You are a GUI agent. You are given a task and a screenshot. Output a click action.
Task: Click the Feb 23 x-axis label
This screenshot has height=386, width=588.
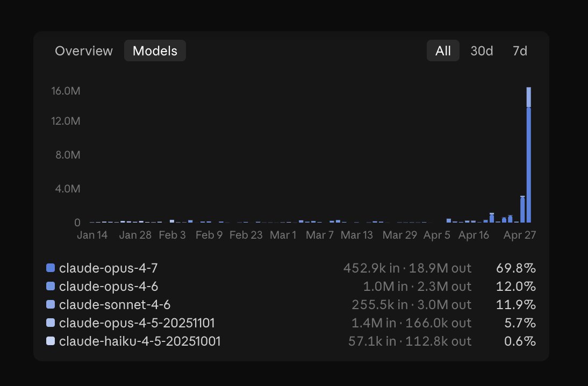point(246,235)
